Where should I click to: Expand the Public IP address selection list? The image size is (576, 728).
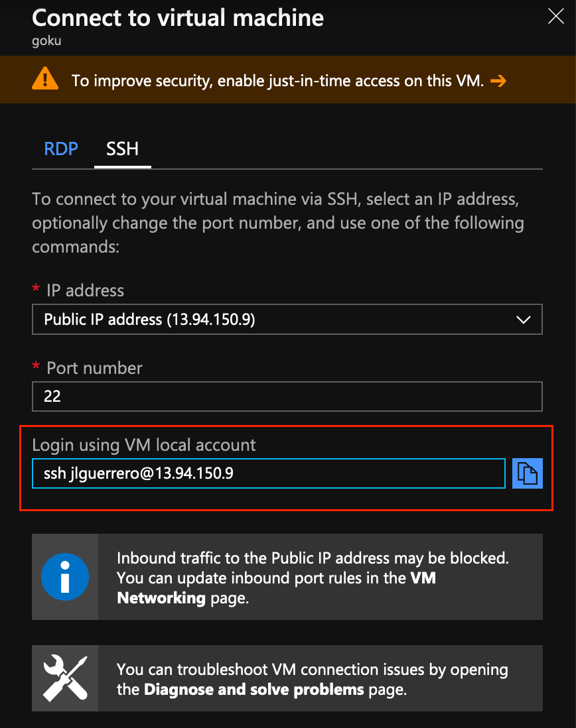pos(287,319)
